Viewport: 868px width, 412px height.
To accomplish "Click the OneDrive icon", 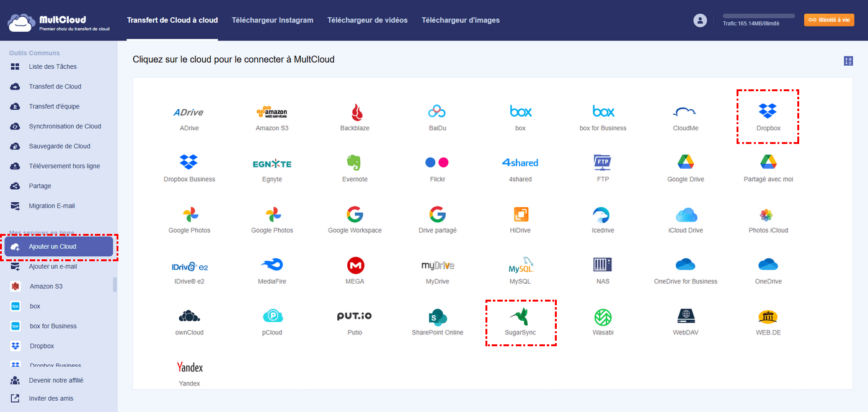I will tap(768, 265).
